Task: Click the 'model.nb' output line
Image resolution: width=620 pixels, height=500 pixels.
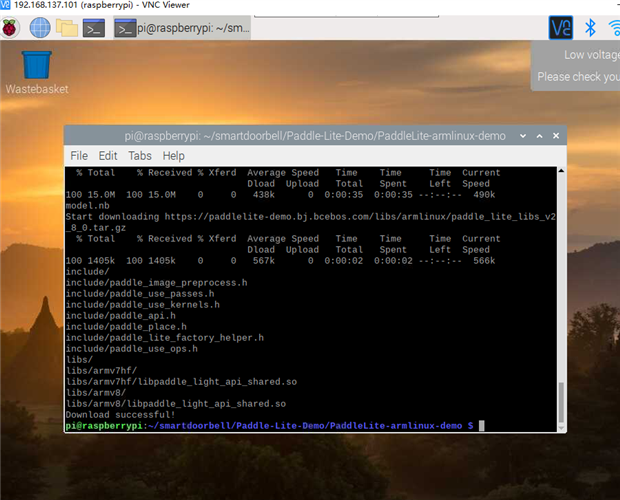Action: click(x=87, y=206)
